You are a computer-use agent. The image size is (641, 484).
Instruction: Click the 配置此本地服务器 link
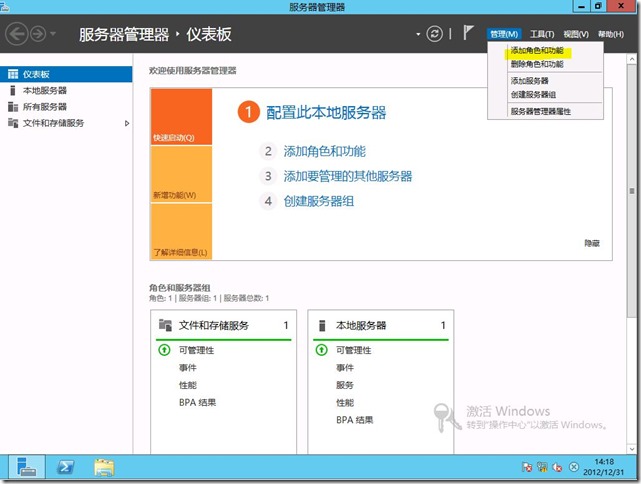tap(326, 112)
